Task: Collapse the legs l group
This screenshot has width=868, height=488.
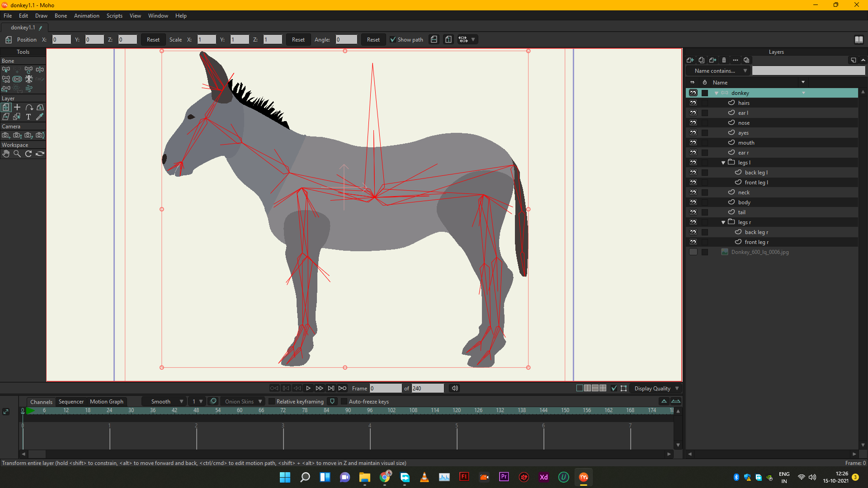Action: coord(723,163)
